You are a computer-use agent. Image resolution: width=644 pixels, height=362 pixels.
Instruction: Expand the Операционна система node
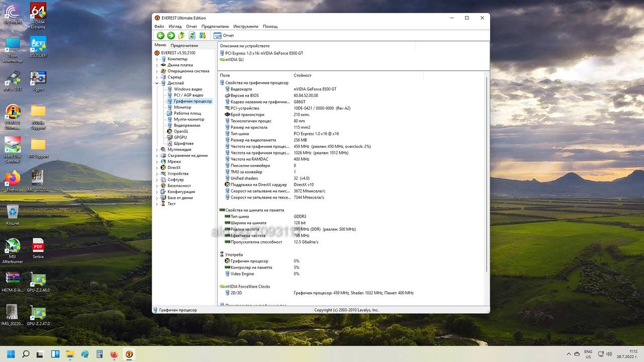pyautogui.click(x=156, y=71)
